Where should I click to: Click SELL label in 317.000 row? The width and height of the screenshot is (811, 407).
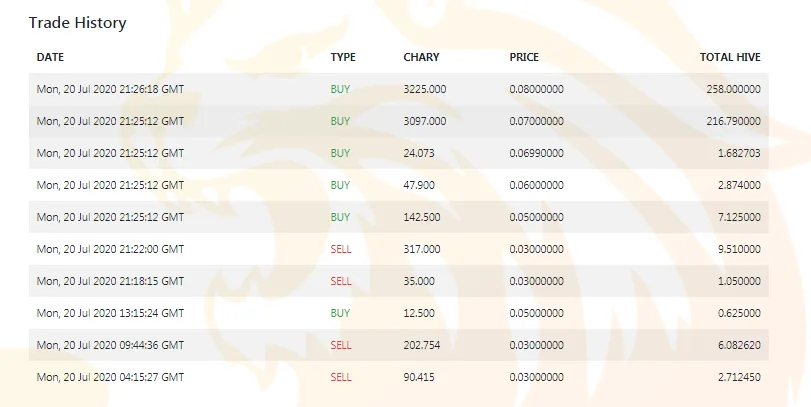point(341,249)
